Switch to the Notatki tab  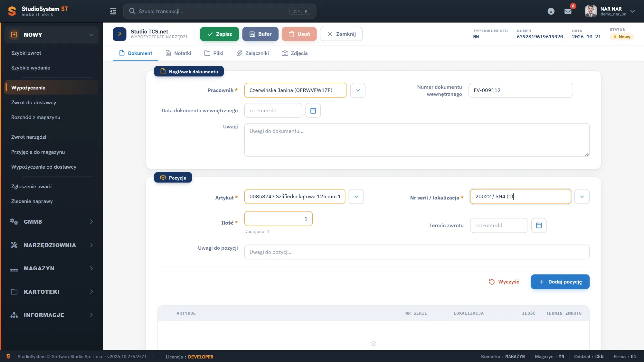(x=178, y=53)
